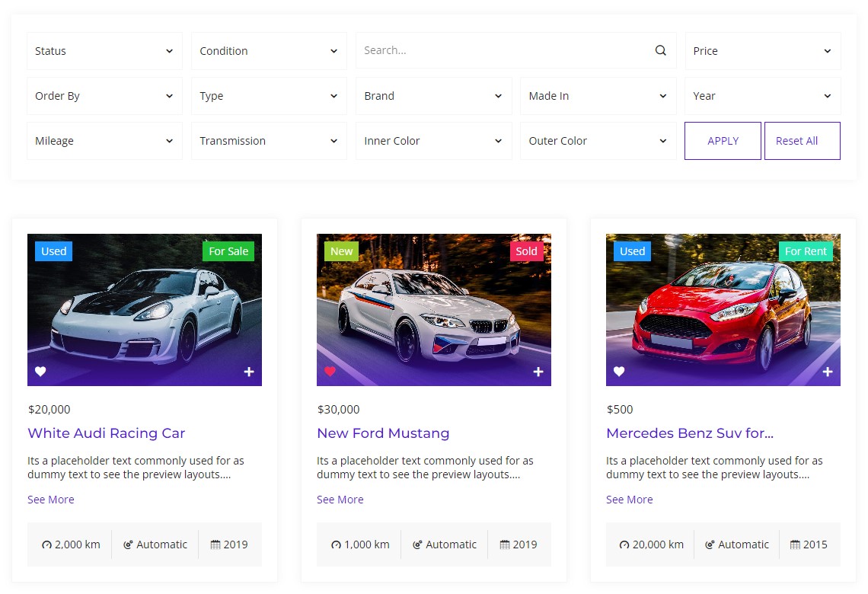Click the Used badge on the Audi card
Viewport: 868px width, 594px height.
[53, 251]
